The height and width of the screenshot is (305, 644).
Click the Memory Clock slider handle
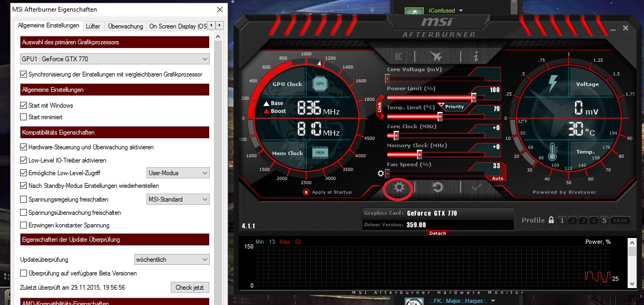point(419,154)
